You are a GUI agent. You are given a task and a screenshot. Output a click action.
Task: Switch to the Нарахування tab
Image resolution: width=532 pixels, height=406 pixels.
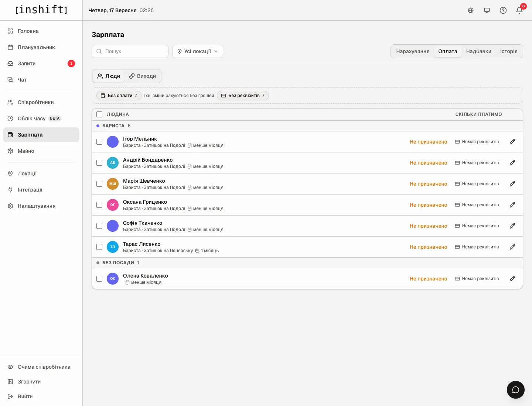[x=413, y=51]
